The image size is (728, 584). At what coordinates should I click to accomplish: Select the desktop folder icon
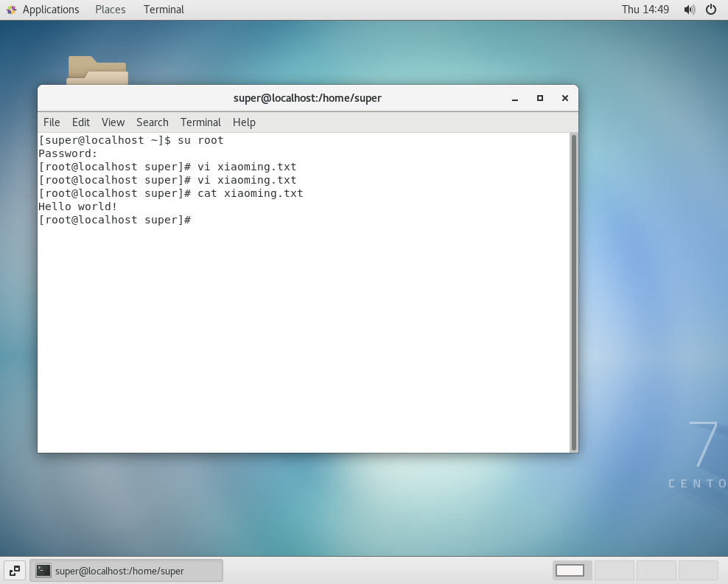tap(97, 70)
